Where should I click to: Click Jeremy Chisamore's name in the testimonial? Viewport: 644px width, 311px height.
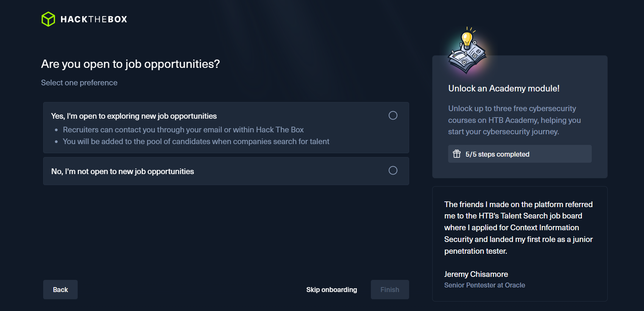click(x=476, y=274)
